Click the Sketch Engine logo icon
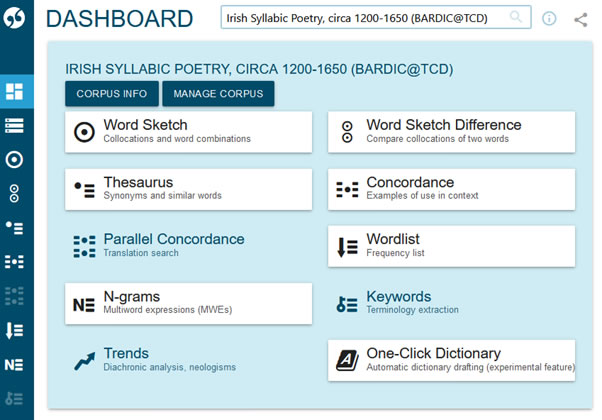The width and height of the screenshot is (602, 420). [x=14, y=18]
